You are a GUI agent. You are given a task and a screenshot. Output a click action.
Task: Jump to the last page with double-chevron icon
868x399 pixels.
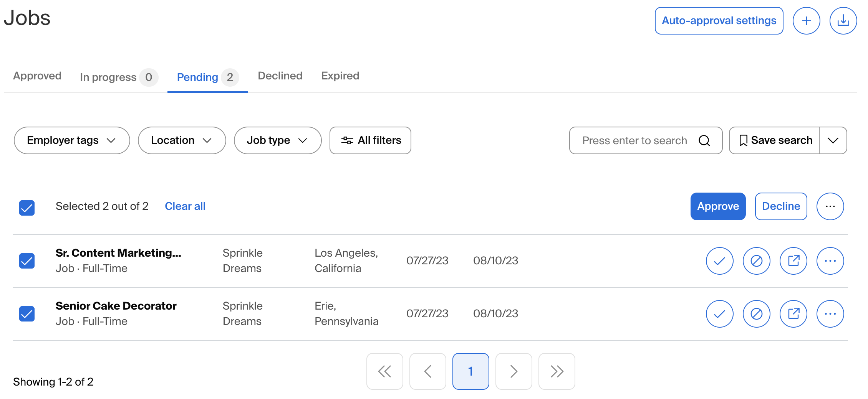click(557, 371)
